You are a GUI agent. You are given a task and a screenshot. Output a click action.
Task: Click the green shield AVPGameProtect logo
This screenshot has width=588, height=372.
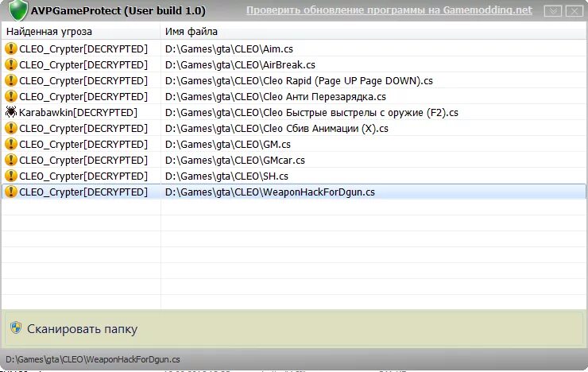[17, 10]
